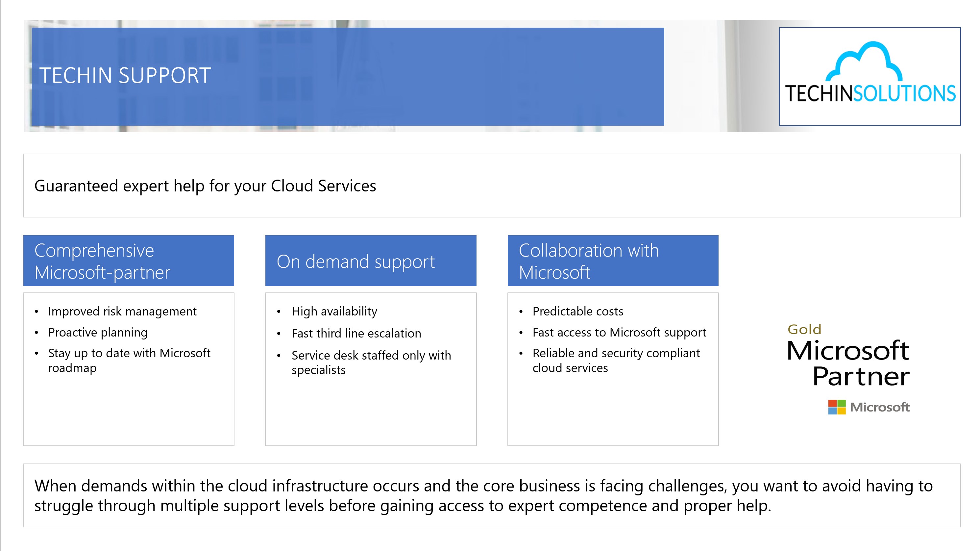Select the Predictable costs bullet
The height and width of the screenshot is (551, 980).
coord(577,311)
